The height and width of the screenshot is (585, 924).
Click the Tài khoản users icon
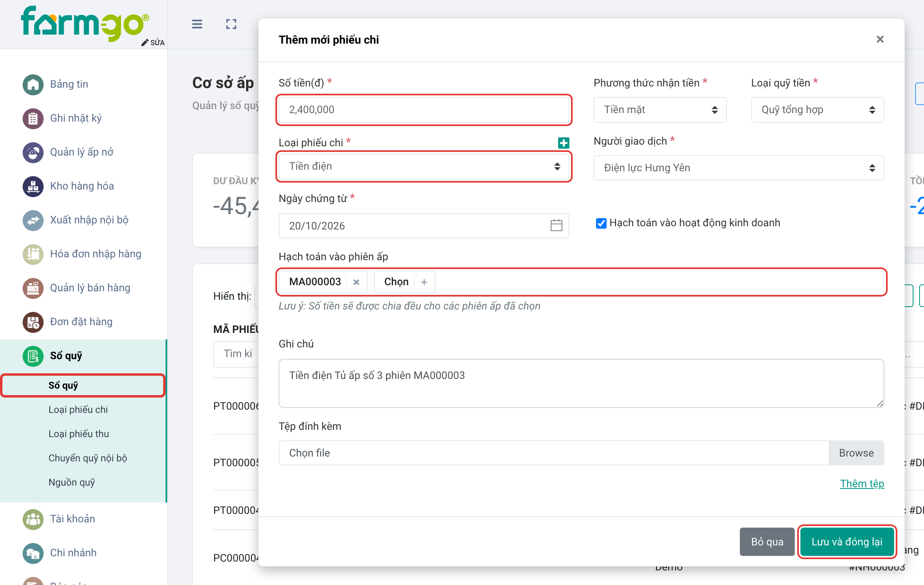click(33, 519)
